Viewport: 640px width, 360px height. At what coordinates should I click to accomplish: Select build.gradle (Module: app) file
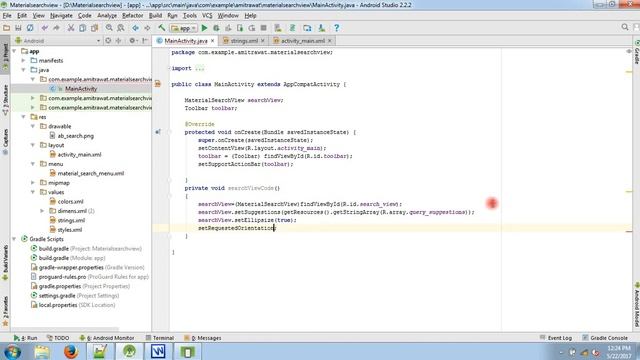(72, 258)
